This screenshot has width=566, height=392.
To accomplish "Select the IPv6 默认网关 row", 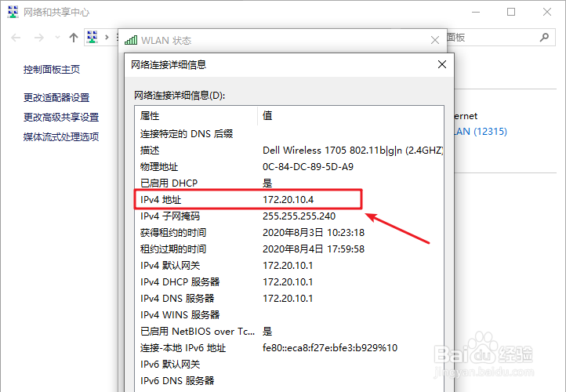I will (x=288, y=365).
